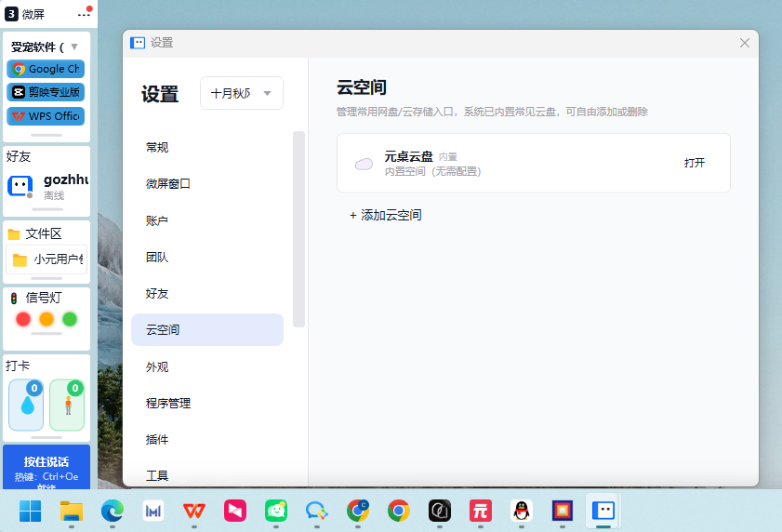Open the pink arrow app in taskbar
Viewport: 782px width, 532px height.
point(235,511)
